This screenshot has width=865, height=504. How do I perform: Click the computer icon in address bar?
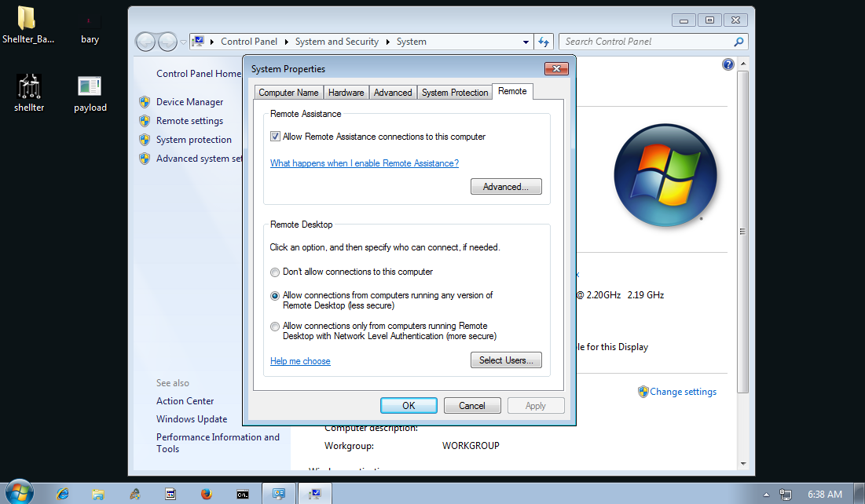(199, 42)
